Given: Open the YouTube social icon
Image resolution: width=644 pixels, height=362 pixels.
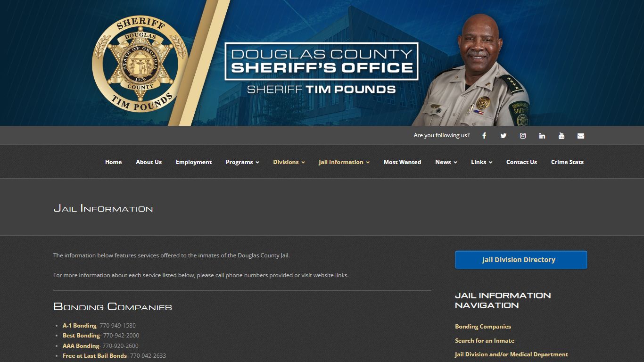Looking at the screenshot, I should point(561,136).
